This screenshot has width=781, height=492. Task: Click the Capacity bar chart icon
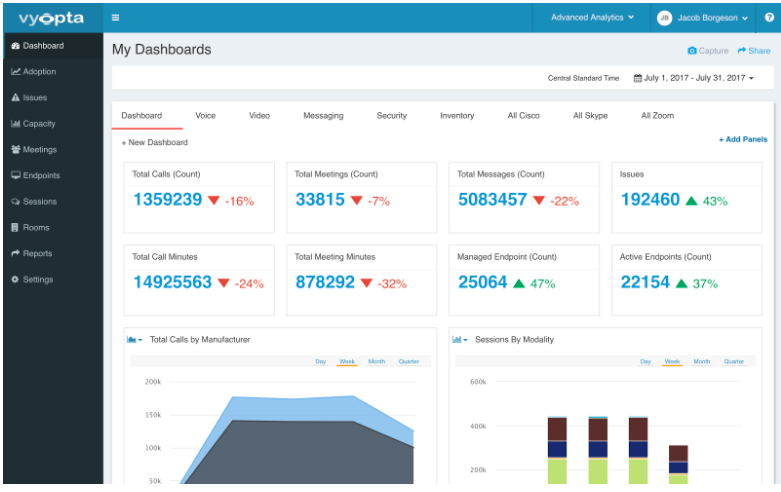click(15, 123)
